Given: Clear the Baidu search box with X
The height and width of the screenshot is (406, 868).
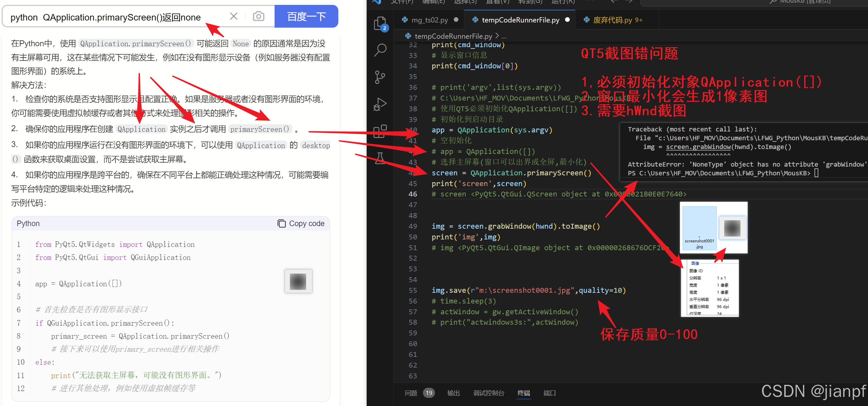Looking at the screenshot, I should coord(234,16).
